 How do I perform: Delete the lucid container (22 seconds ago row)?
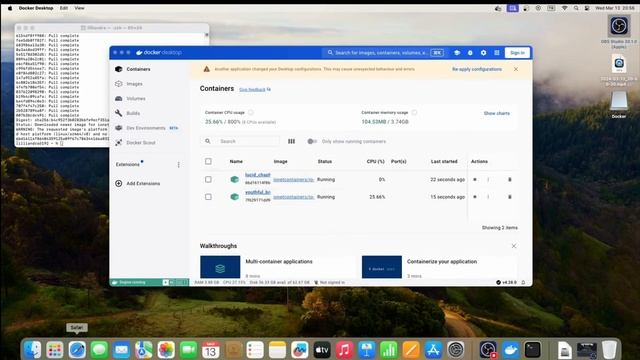coord(509,180)
